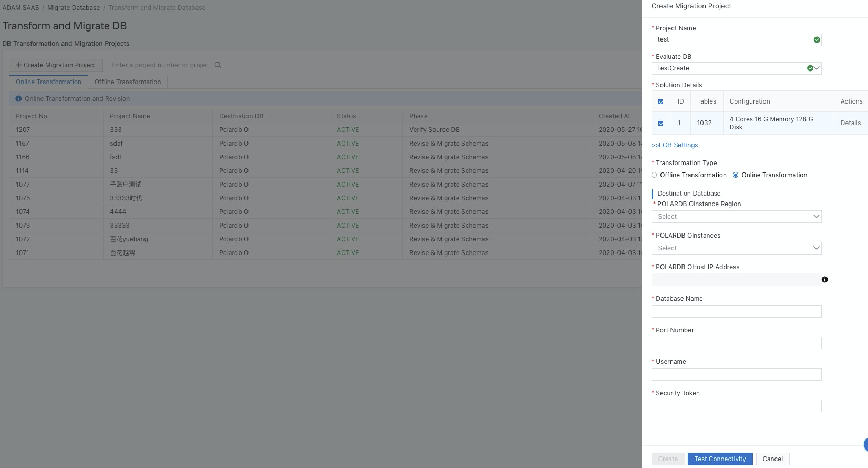Viewport: 868px width, 468px height.
Task: Click the Project Name column header
Action: pyautogui.click(x=130, y=116)
